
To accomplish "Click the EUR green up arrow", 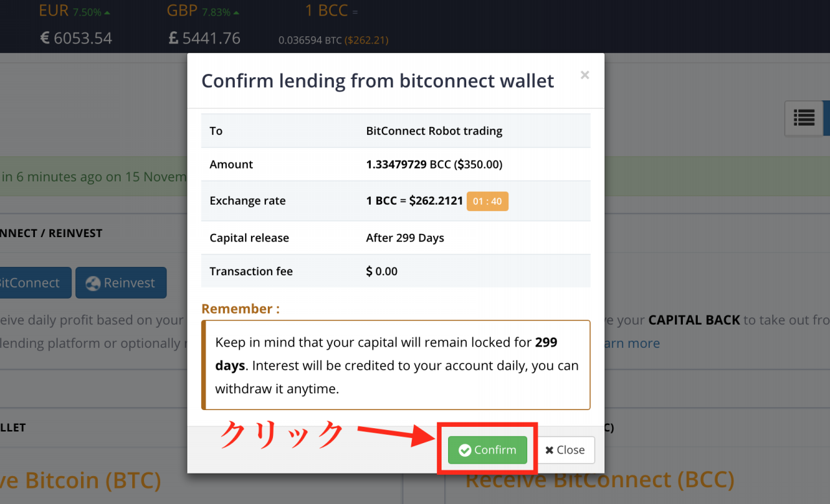I will click(x=106, y=13).
